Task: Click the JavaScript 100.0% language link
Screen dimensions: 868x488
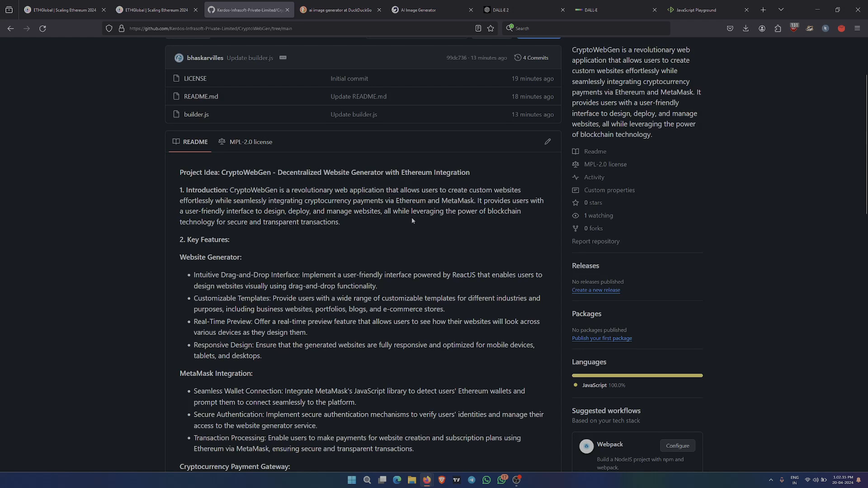Action: (599, 385)
